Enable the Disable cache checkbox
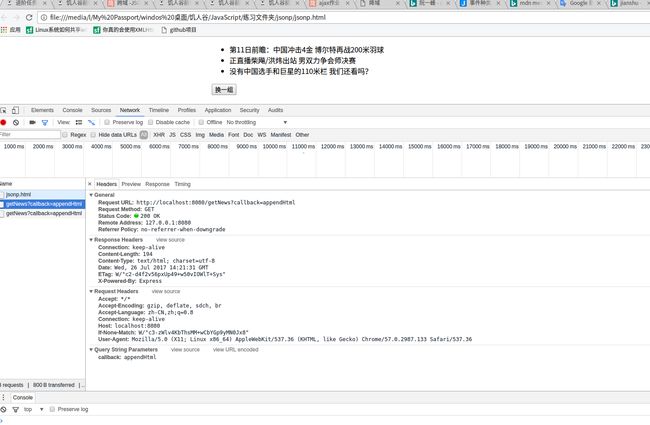650x425 pixels. click(150, 122)
